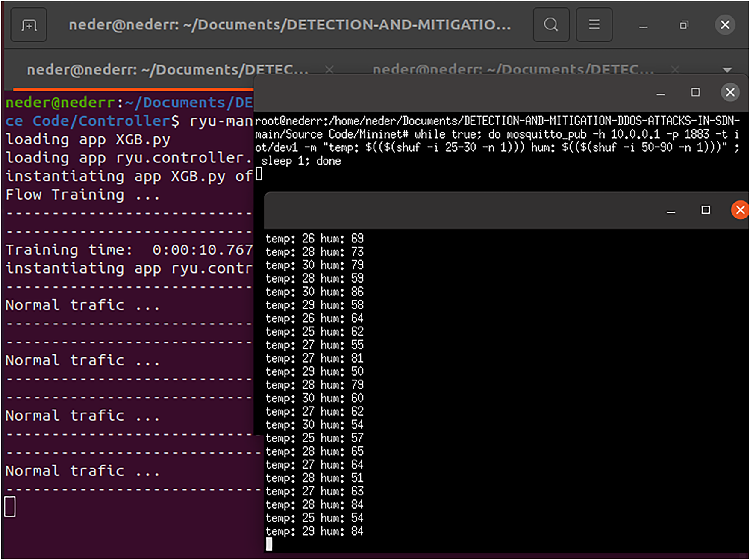Click the cursor below the last temp/hum line
Viewport: 750px width, 560px height.
(269, 544)
